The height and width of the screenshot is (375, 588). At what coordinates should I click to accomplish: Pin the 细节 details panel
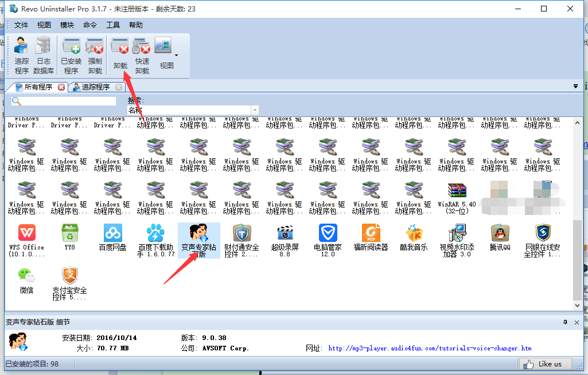tap(565, 322)
